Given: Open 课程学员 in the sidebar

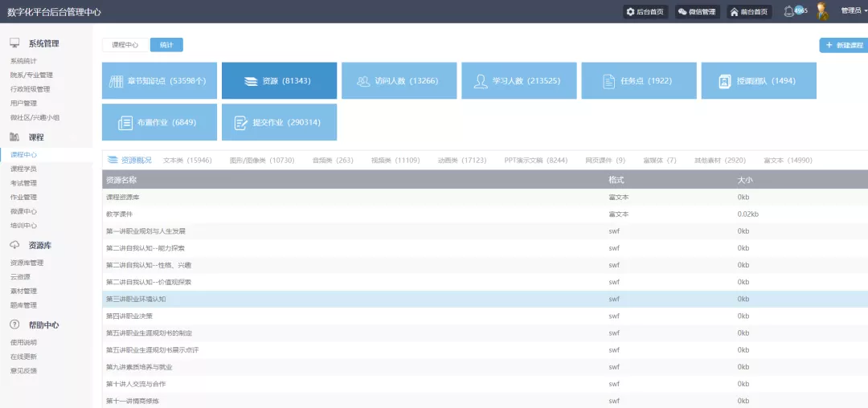Looking at the screenshot, I should point(24,169).
